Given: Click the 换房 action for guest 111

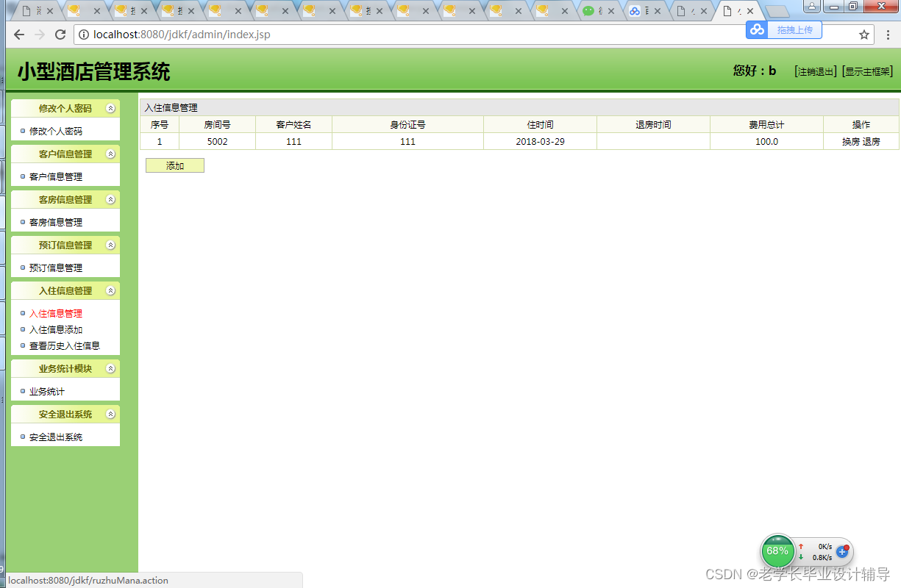Looking at the screenshot, I should (852, 141).
